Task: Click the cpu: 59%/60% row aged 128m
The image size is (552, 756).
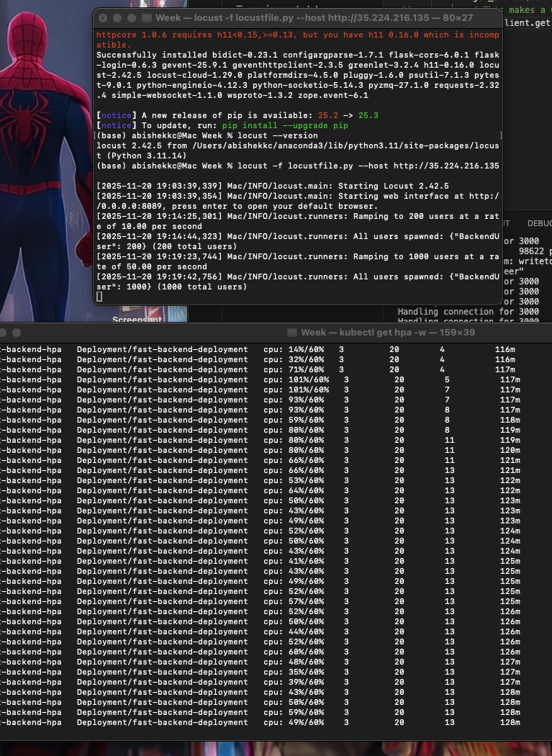Action: coord(260,712)
